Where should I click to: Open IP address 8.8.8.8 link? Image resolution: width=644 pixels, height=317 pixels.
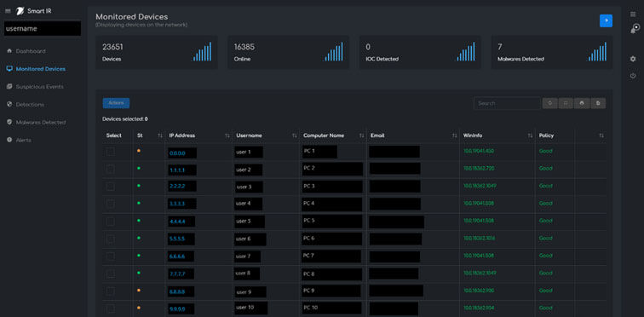(x=177, y=291)
